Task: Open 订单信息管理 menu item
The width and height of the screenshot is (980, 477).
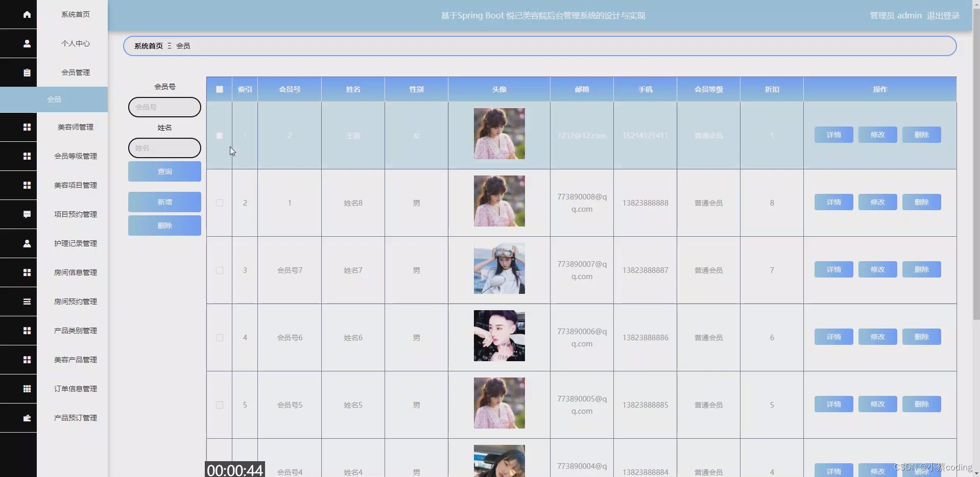Action: click(76, 389)
